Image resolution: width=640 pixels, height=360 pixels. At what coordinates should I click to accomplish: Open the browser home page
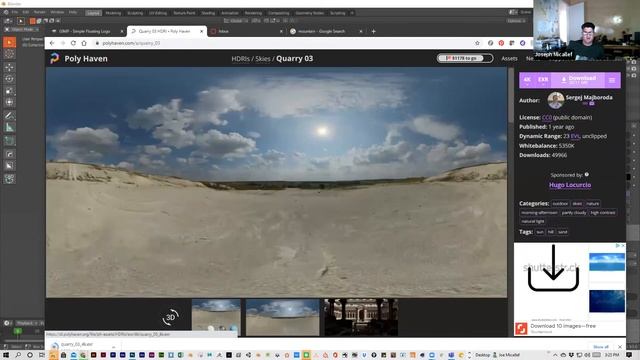84,43
